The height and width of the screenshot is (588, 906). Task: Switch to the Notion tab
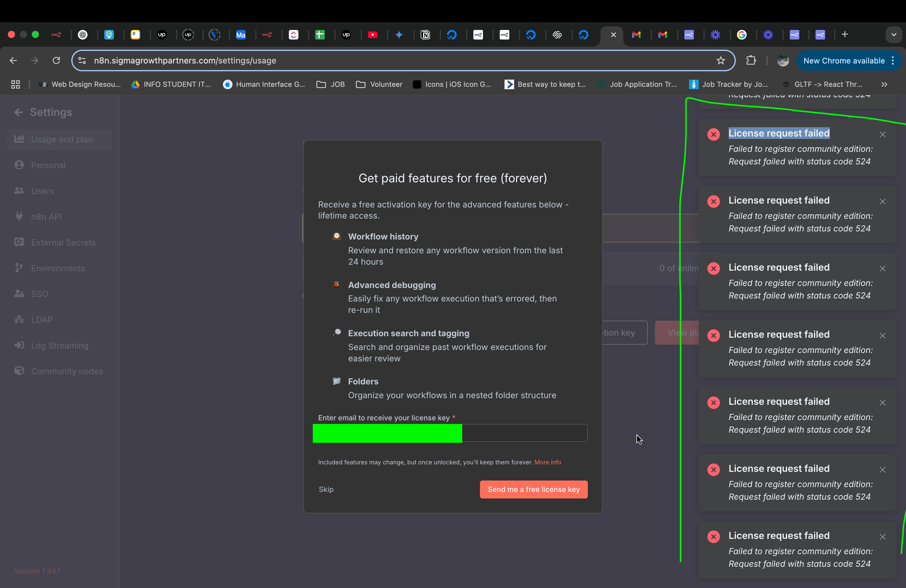[x=425, y=35]
